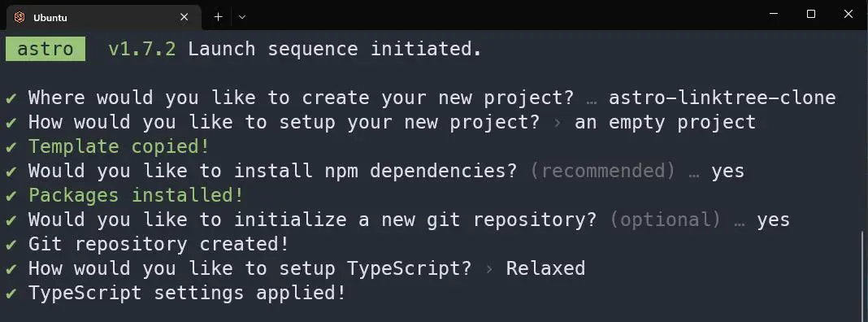Click the astro-linktree-clone project name

point(722,98)
